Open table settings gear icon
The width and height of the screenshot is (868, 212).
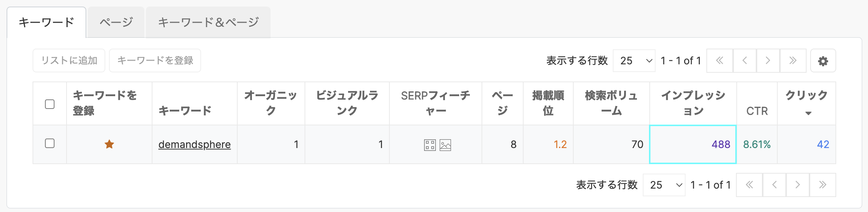coord(823,61)
